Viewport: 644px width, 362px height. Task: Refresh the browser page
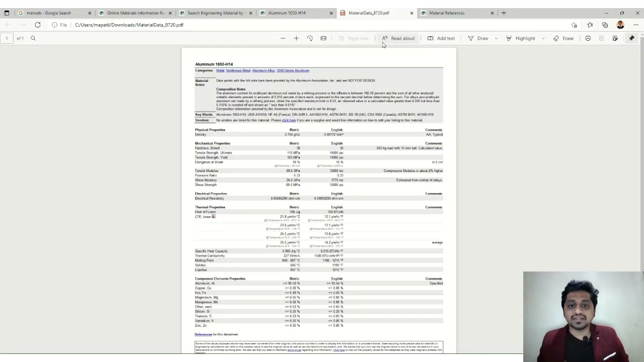click(37, 25)
